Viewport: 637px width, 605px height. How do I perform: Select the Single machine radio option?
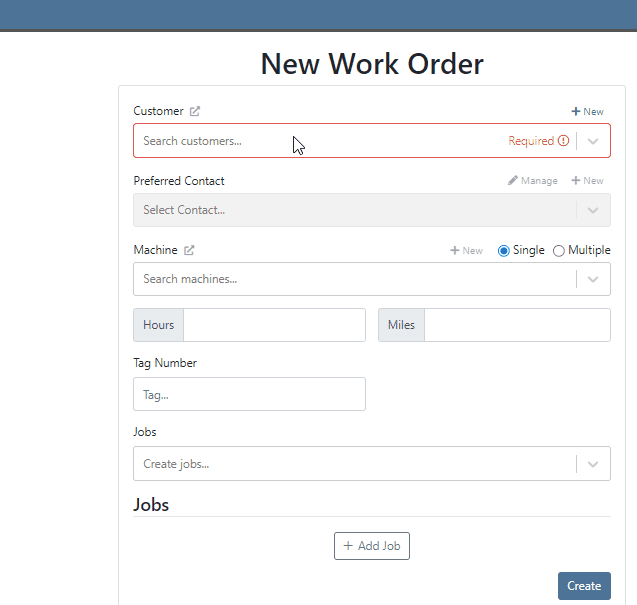click(x=503, y=251)
